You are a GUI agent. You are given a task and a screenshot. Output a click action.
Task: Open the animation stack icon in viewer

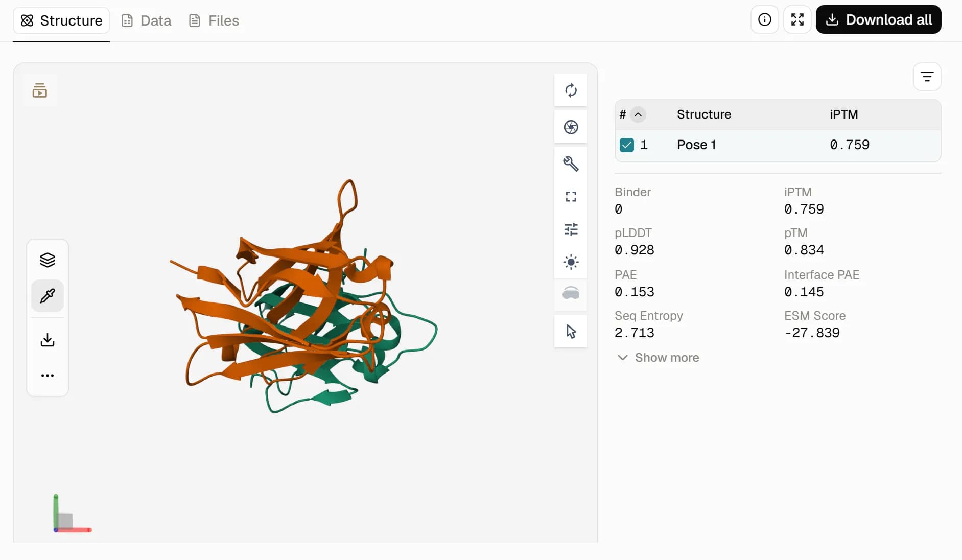40,90
